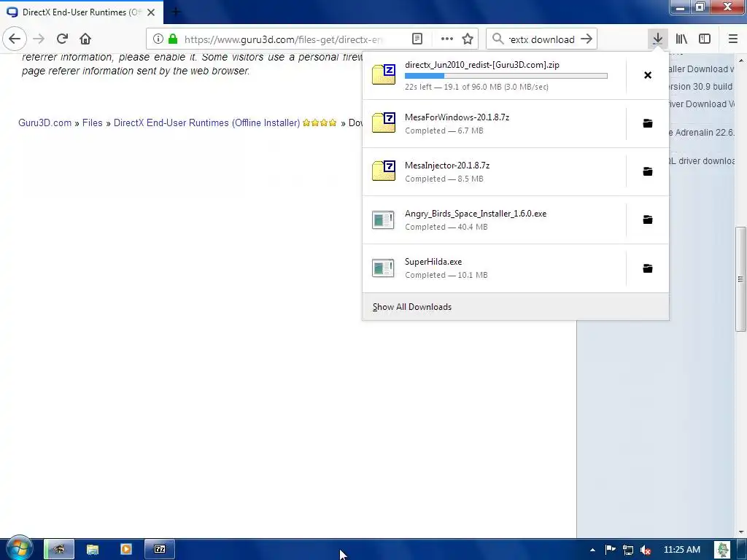Go back to the previous page

click(x=15, y=39)
